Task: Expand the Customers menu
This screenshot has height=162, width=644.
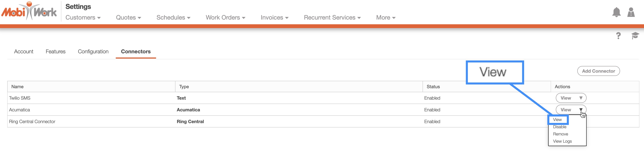Action: point(83,17)
